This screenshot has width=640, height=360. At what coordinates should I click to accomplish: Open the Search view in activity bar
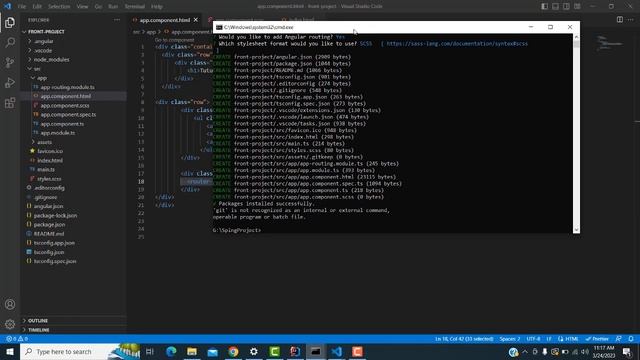(x=10, y=42)
